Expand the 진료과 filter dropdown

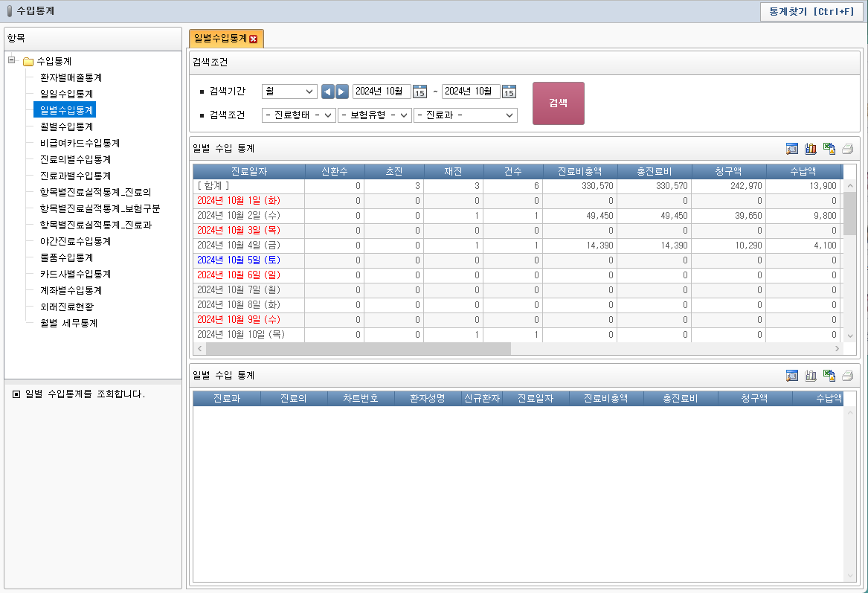tap(466, 115)
